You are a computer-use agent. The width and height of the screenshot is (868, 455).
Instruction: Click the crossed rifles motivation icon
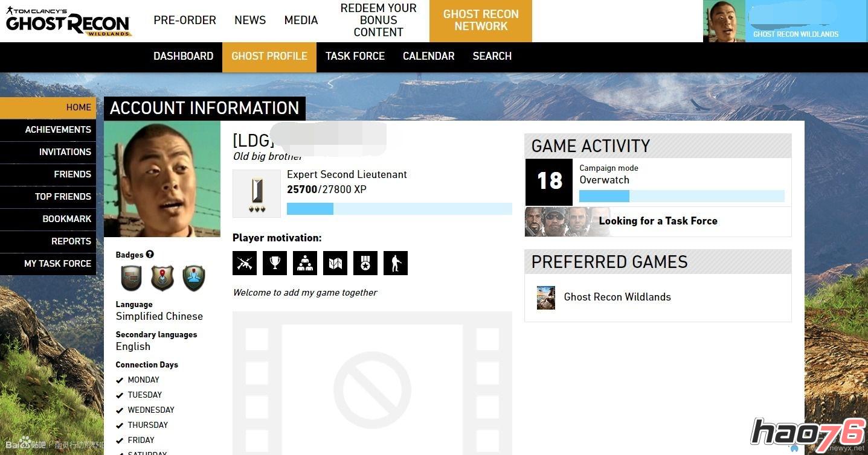245,263
